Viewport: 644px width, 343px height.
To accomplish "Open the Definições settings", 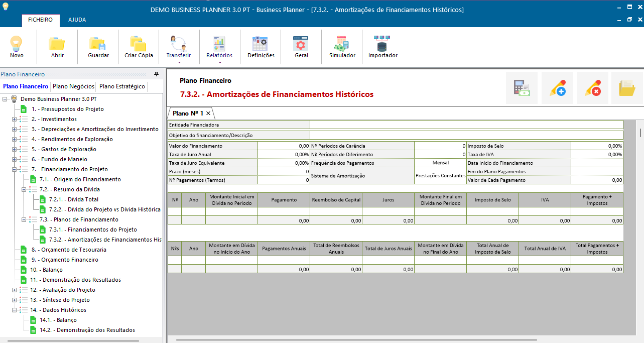I will click(261, 47).
